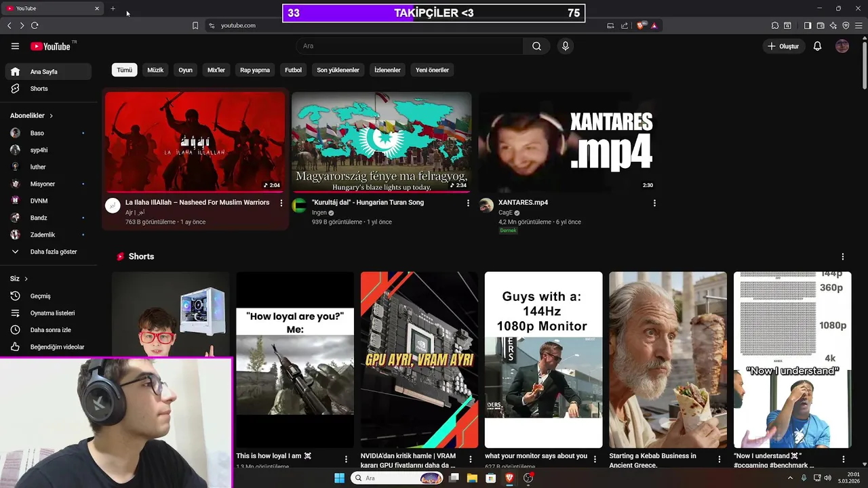
Task: Open Oynatma listeleri in the sidebar
Action: (48, 313)
